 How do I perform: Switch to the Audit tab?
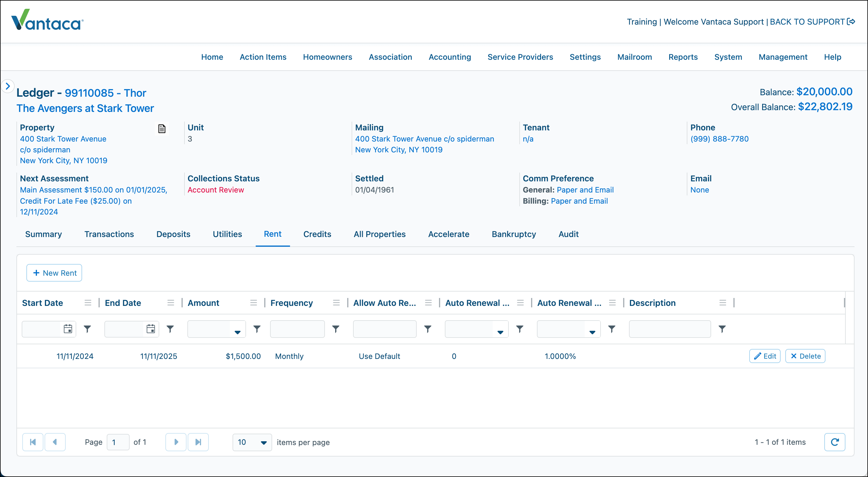tap(568, 234)
